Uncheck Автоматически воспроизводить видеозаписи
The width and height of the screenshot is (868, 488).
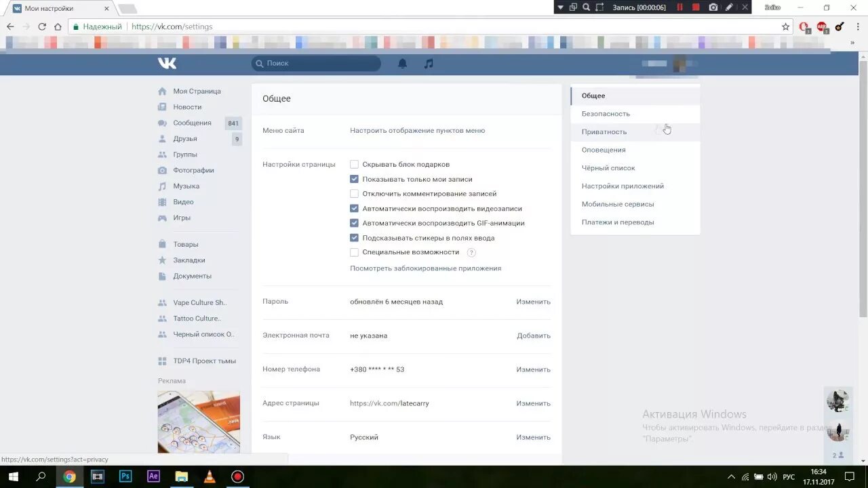point(354,208)
